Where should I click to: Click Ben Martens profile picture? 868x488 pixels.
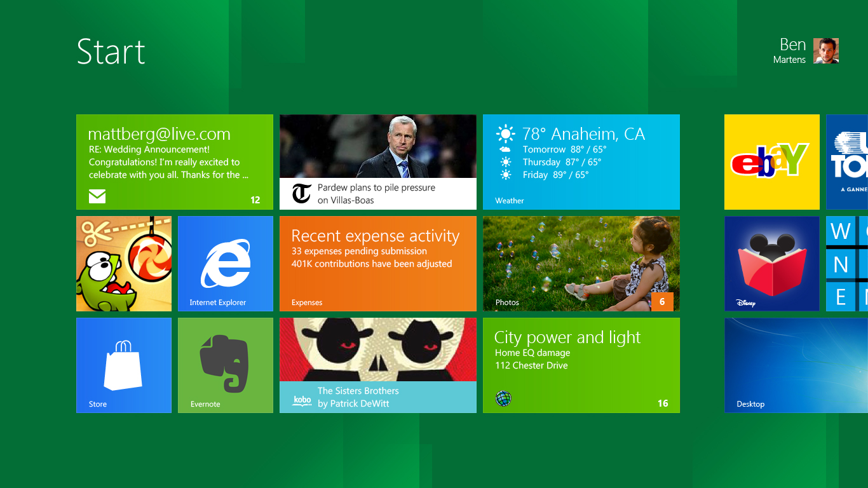[x=826, y=51]
